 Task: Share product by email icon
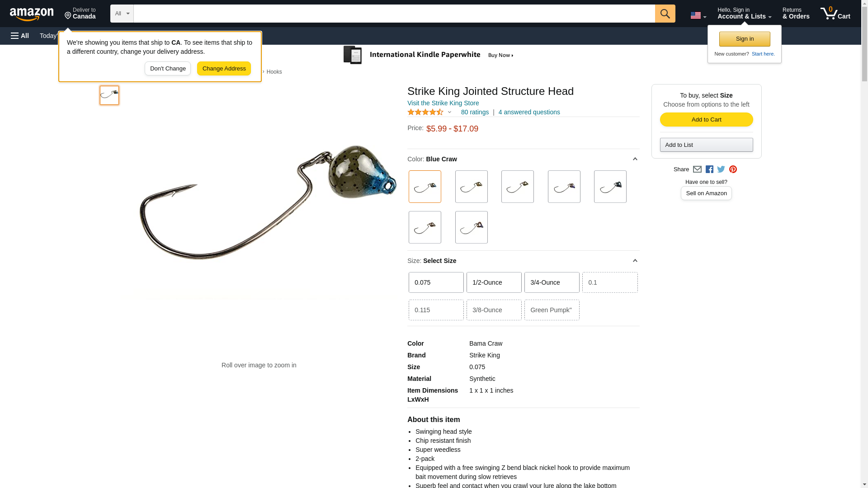coord(697,169)
